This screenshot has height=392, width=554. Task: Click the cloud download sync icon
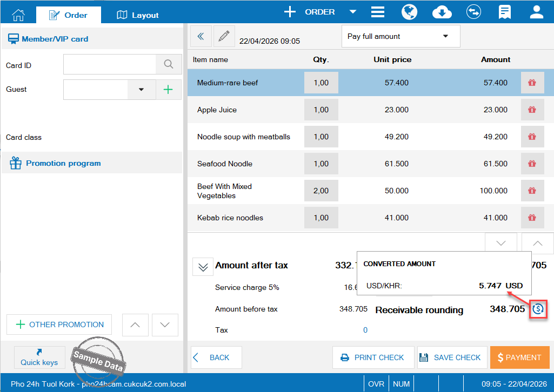coord(442,12)
